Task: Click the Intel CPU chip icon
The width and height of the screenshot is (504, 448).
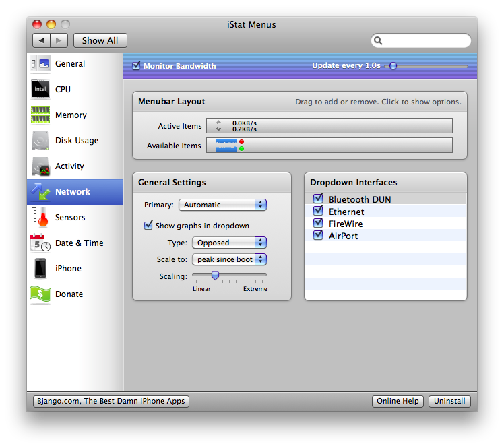Action: coord(40,89)
